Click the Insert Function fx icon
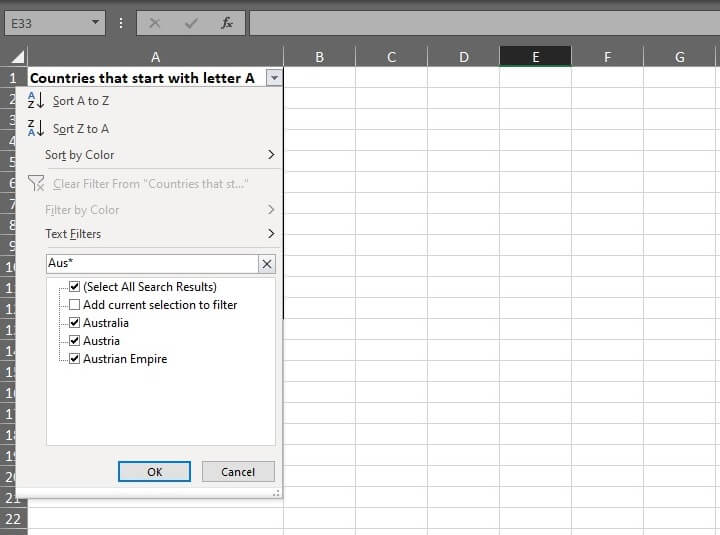Image resolution: width=720 pixels, height=535 pixels. [227, 22]
